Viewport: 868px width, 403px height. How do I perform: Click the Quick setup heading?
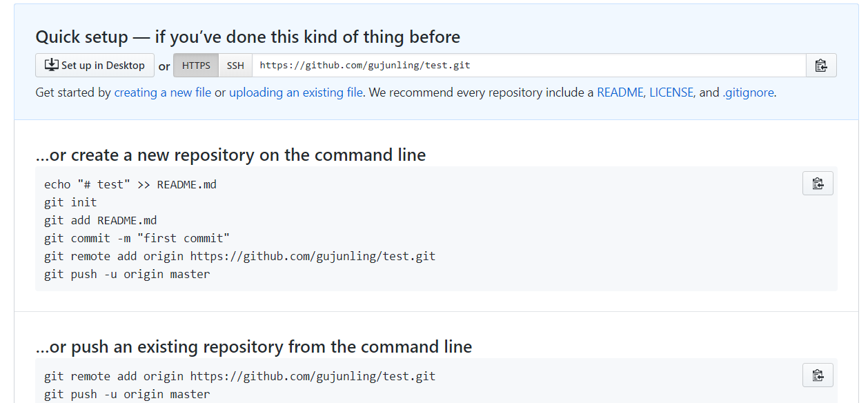point(248,37)
